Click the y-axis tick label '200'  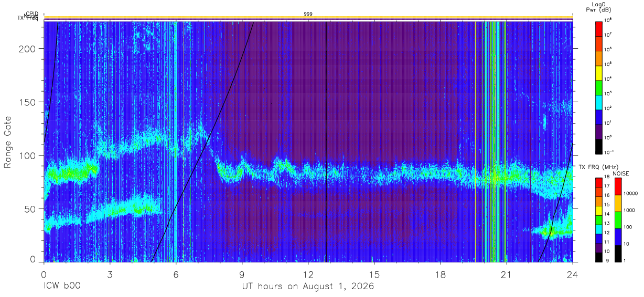coord(27,49)
